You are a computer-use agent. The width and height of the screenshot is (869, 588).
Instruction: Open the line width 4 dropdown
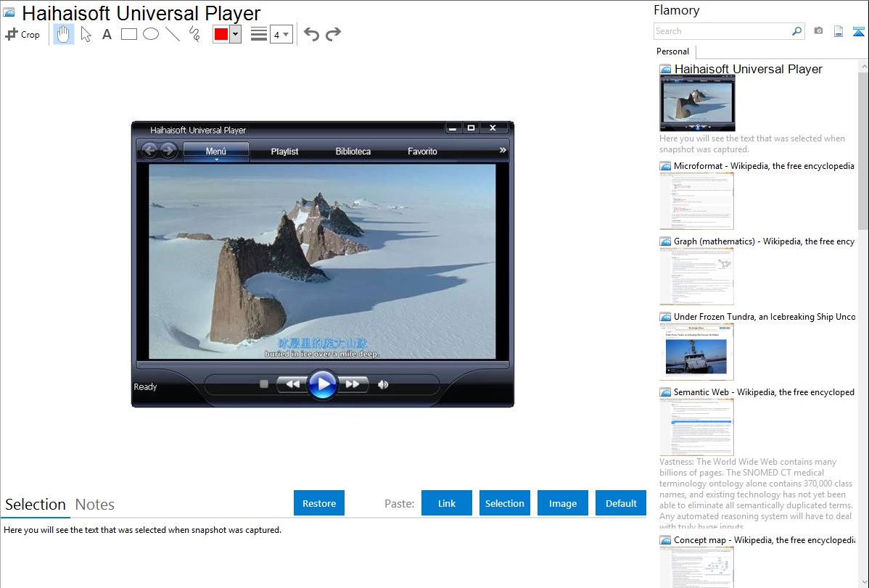[281, 34]
